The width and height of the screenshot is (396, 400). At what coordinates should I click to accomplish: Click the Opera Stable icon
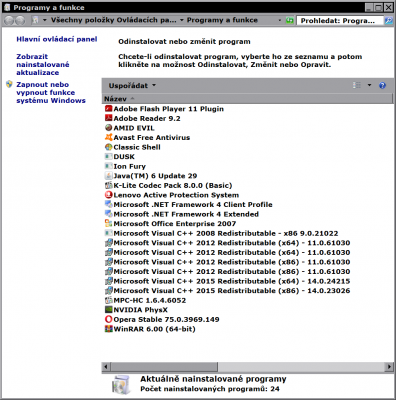click(x=108, y=319)
